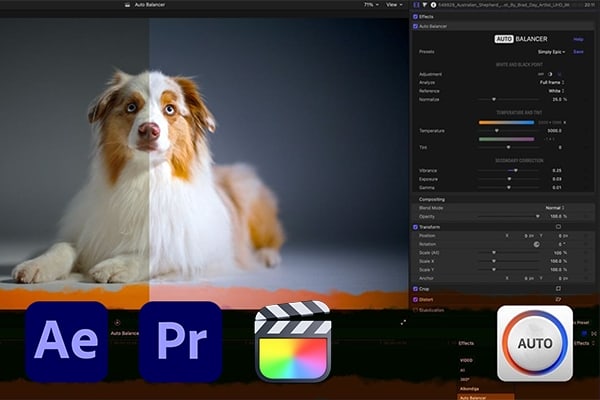Click the Effects heading in the browser
This screenshot has height=400, width=600.
point(466,343)
